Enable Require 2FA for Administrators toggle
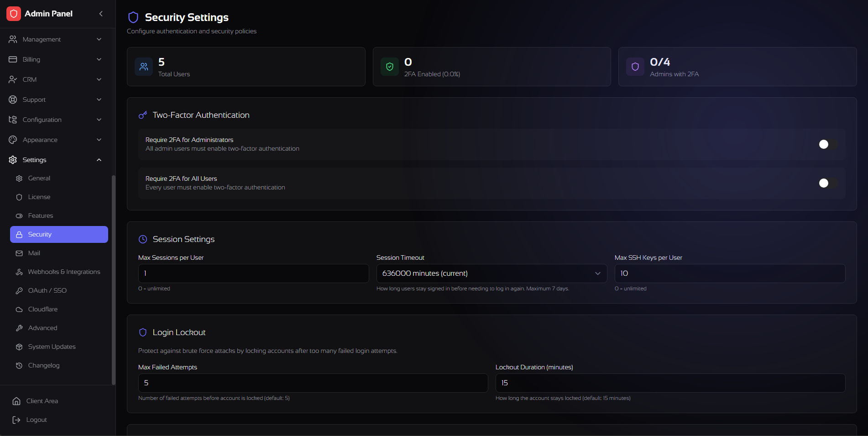The height and width of the screenshot is (436, 868). pyautogui.click(x=828, y=144)
